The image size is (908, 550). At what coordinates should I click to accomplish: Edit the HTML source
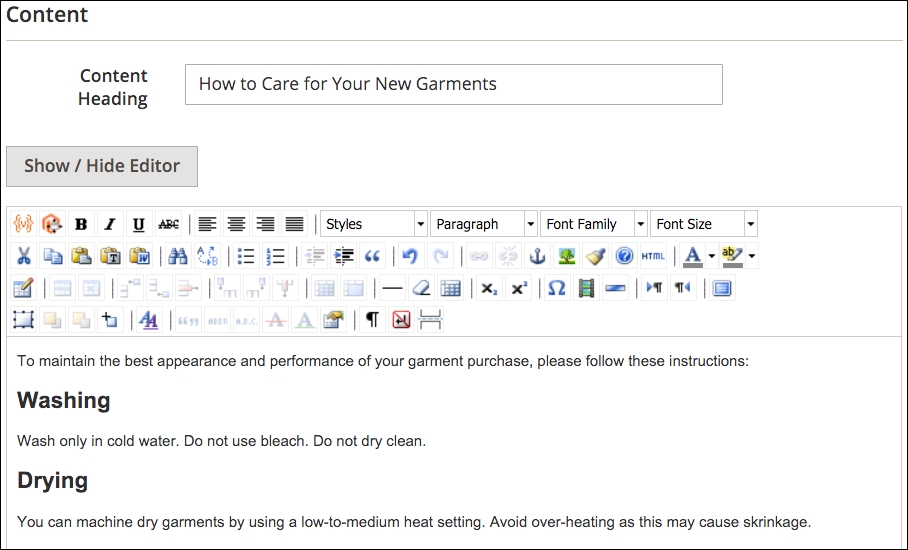[653, 256]
